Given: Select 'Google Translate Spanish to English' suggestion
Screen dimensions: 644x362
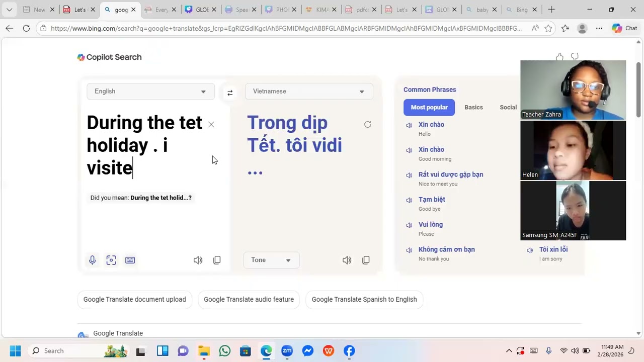Looking at the screenshot, I should (x=364, y=299).
